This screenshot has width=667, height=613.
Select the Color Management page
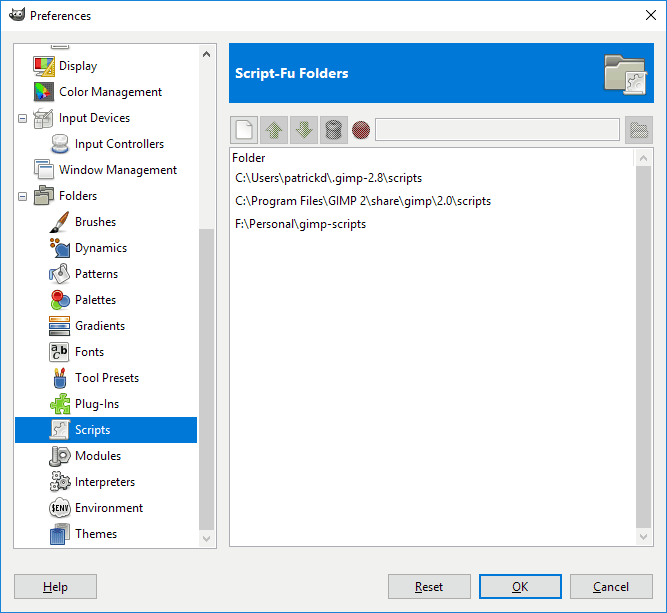point(110,92)
